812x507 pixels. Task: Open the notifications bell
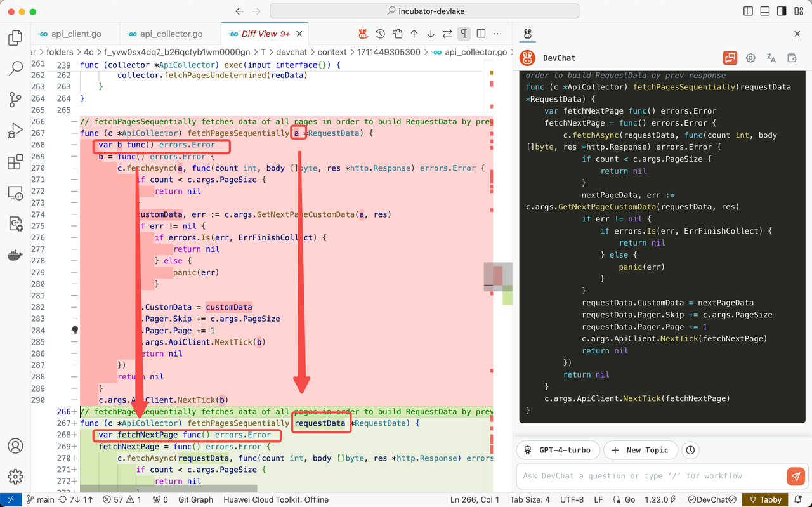tap(799, 500)
